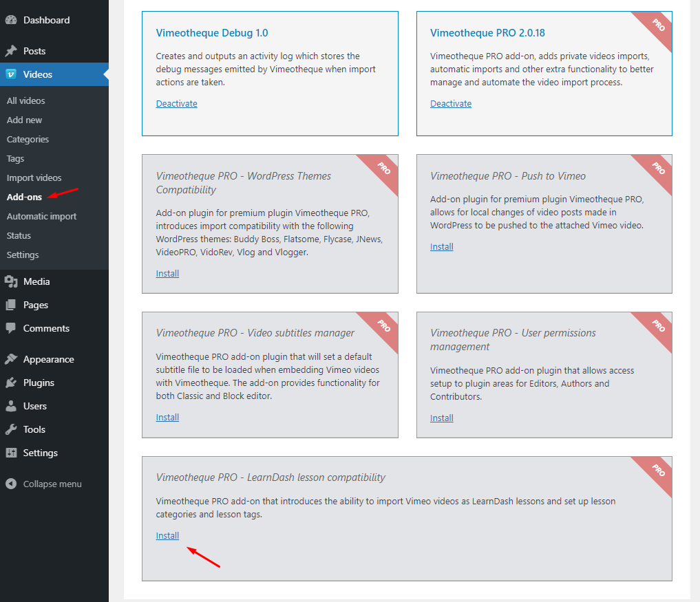Viewport: 700px width, 602px height.
Task: Click the Posts pushpin icon
Action: pos(11,51)
